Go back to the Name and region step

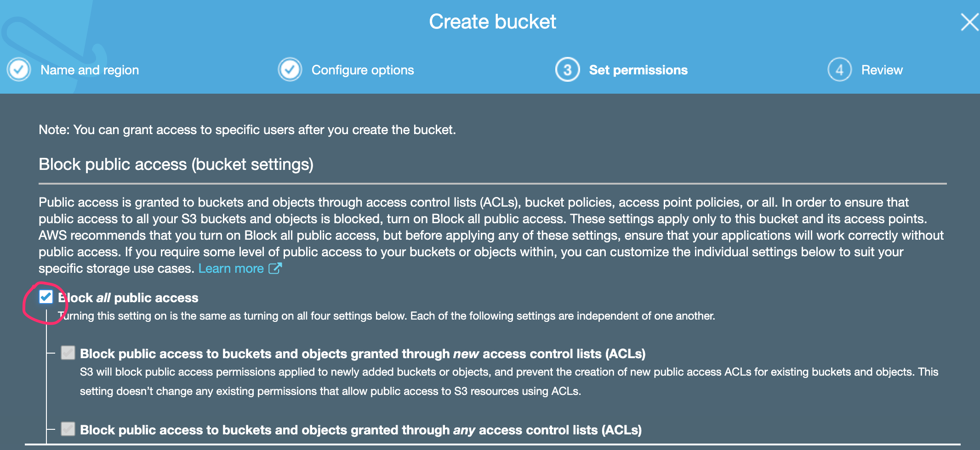click(x=90, y=70)
